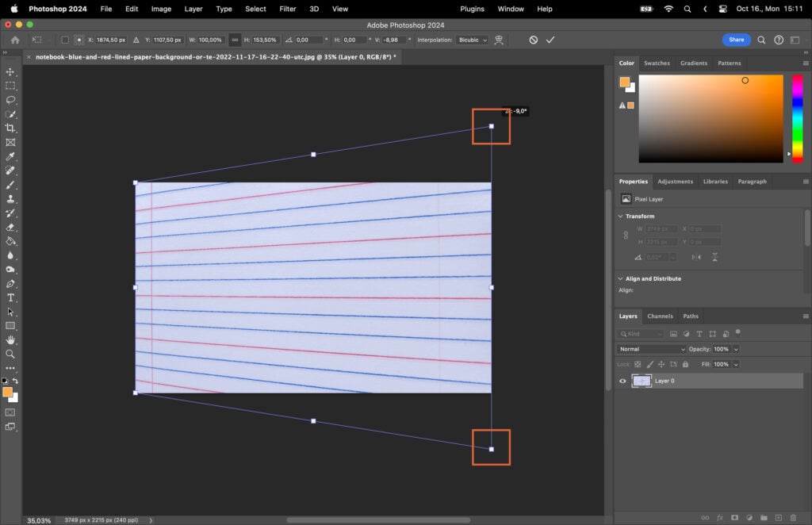Select the Clone Stamp tool
The width and height of the screenshot is (812, 525).
tap(11, 200)
